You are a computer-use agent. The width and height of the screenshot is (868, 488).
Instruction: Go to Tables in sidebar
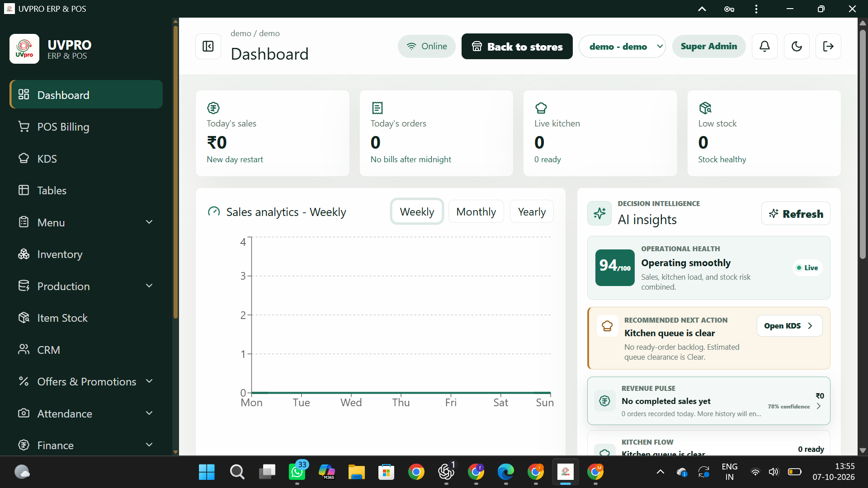coord(86,190)
